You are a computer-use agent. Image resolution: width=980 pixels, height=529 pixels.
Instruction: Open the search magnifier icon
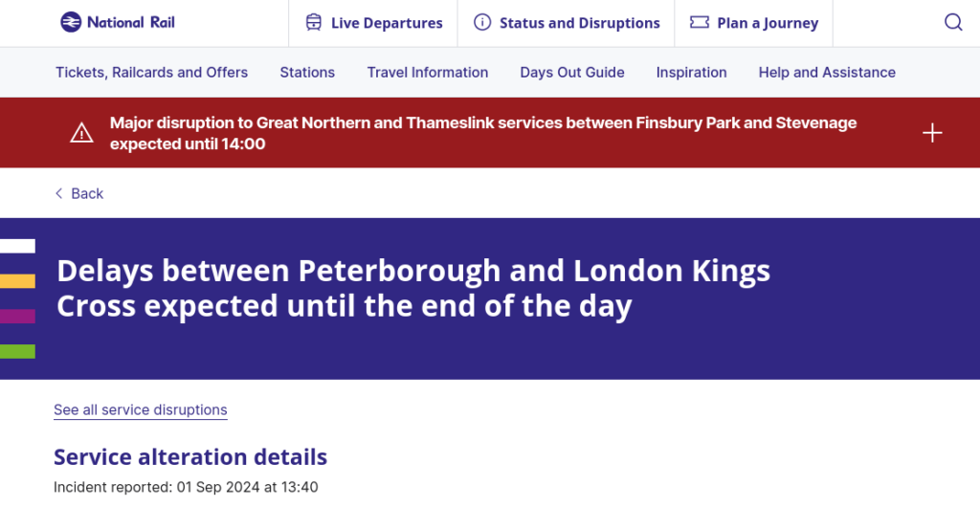tap(952, 23)
